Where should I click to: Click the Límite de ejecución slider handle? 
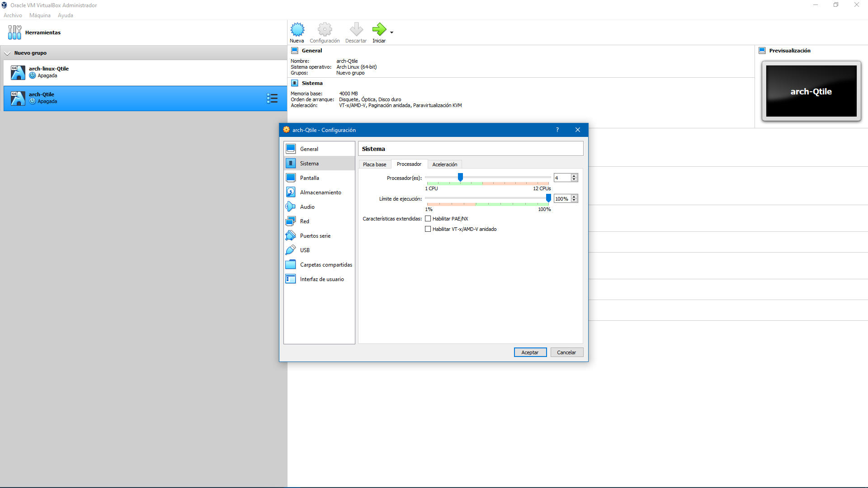[548, 198]
